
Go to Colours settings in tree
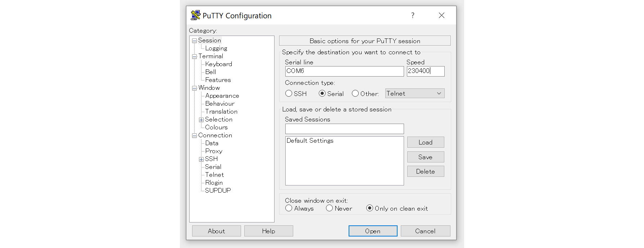[x=216, y=128]
